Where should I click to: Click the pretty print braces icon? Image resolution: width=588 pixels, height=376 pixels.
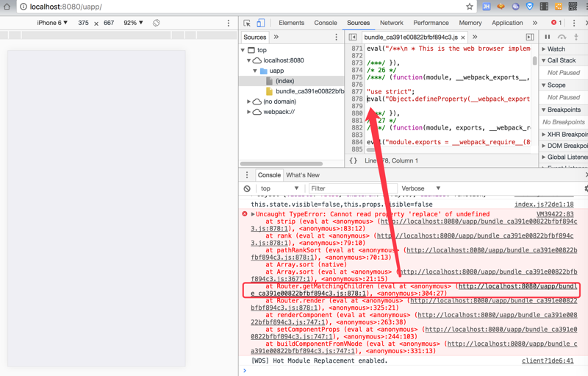(x=353, y=160)
